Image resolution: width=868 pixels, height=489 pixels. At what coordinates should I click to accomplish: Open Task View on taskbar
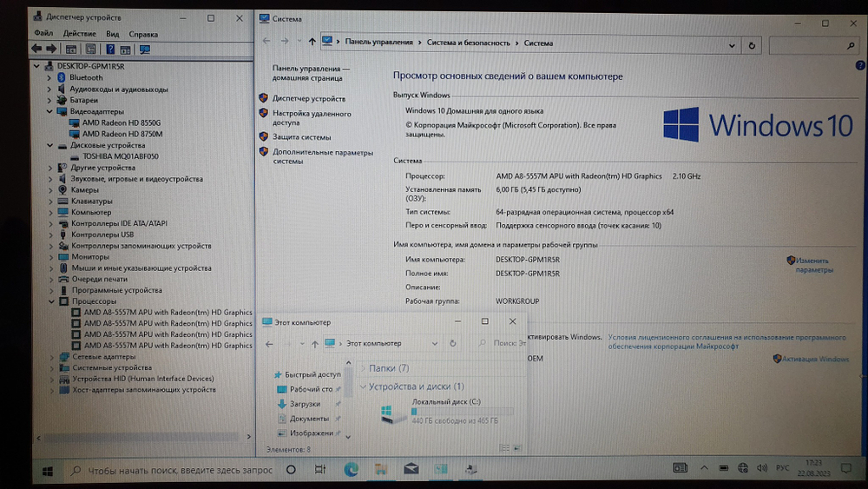[x=320, y=469]
